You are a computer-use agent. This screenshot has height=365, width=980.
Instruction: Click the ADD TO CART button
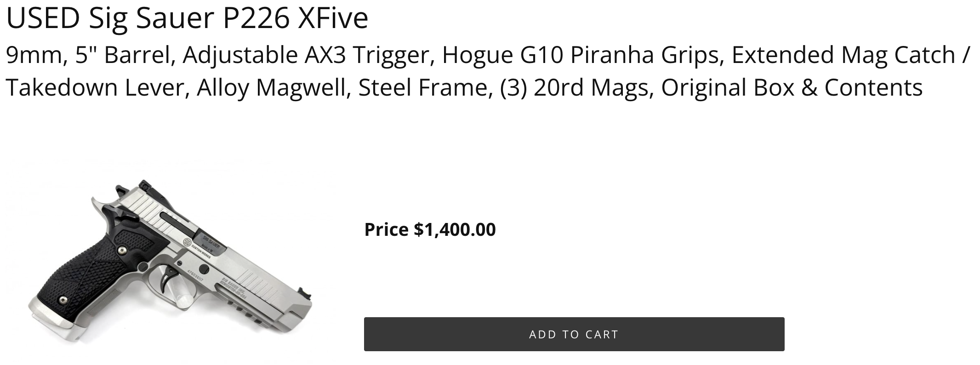click(574, 334)
